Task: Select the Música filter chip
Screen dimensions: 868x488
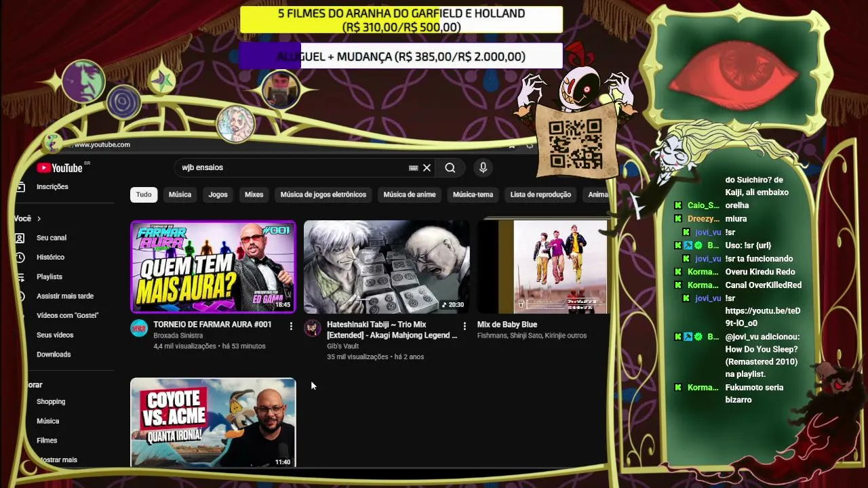Action: pos(180,195)
